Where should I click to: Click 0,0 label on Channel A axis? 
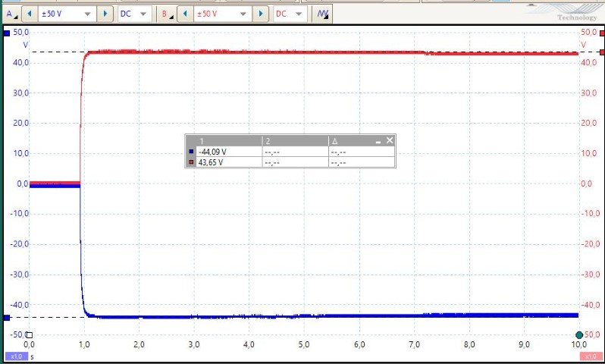(23, 184)
